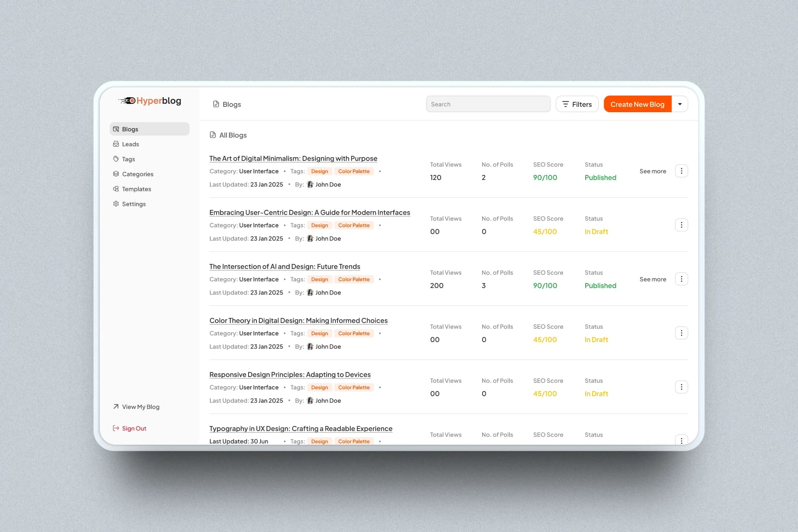Screen dimensions: 798x532
Task: Switch to the Blogs section header
Action: point(231,104)
